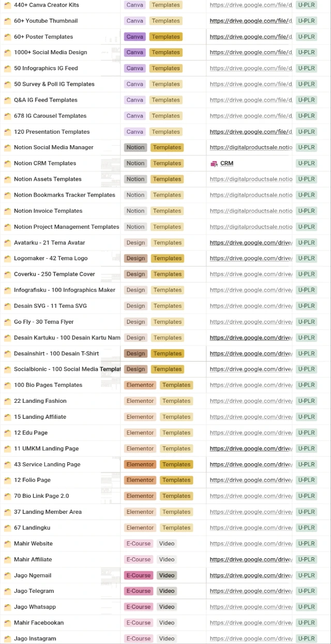Click Elementor tag in 43 Service Landing Page row
The width and height of the screenshot is (331, 644).
tap(140, 464)
